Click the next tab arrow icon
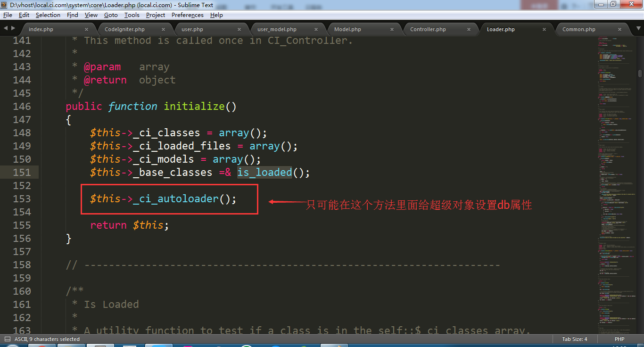Screen dimensions: 644x347 pos(12,29)
